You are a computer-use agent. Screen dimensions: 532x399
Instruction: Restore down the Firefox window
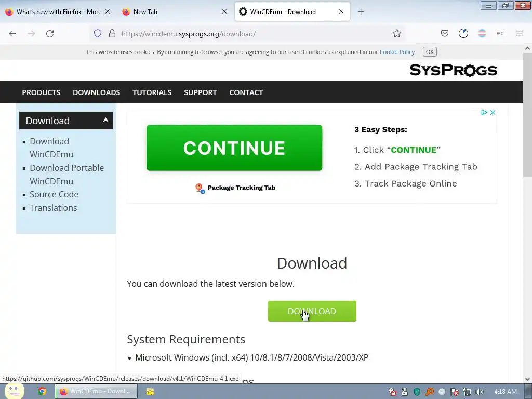[x=506, y=5]
